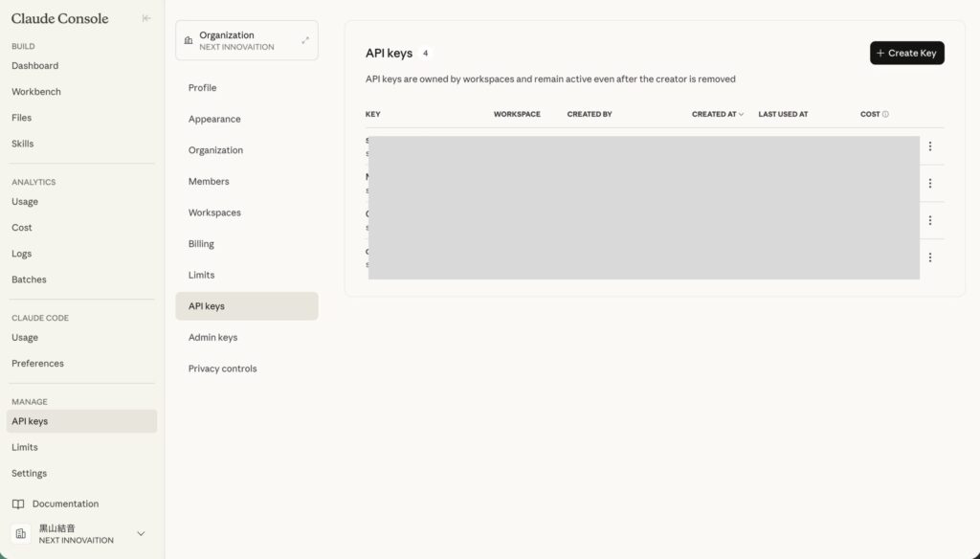Open the third API key's kebab menu
Viewport: 980px width, 559px height.
929,220
